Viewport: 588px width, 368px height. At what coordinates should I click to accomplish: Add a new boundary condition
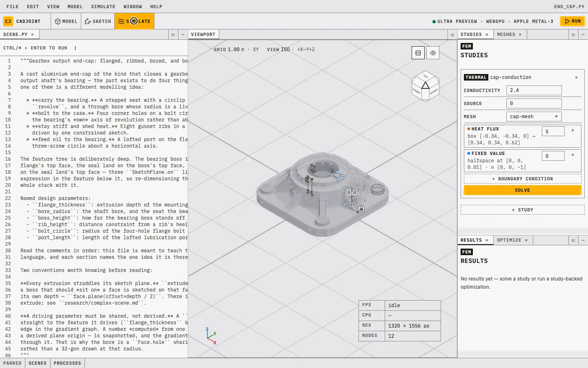tap(522, 179)
